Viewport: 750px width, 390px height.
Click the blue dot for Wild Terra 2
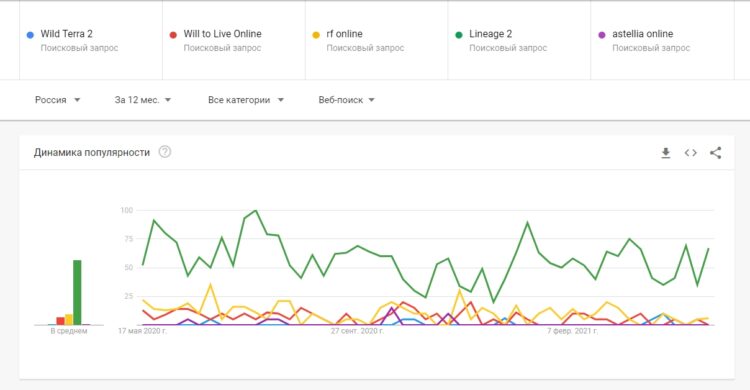click(30, 34)
